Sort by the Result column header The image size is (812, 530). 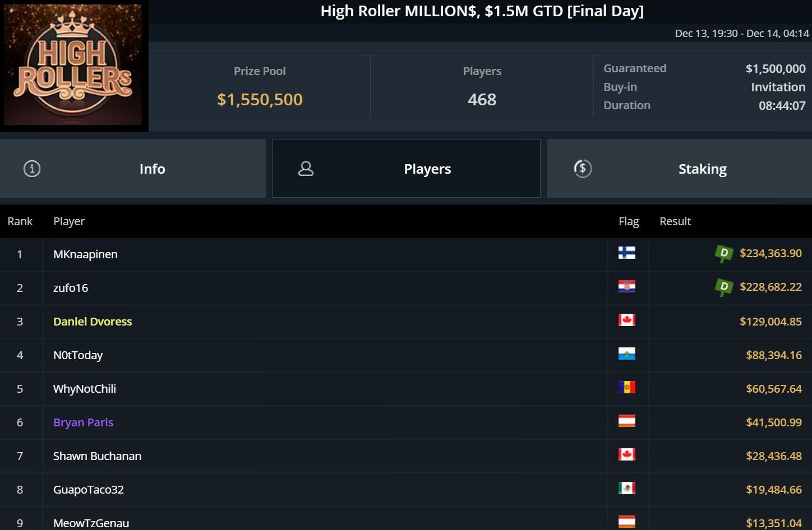(675, 221)
